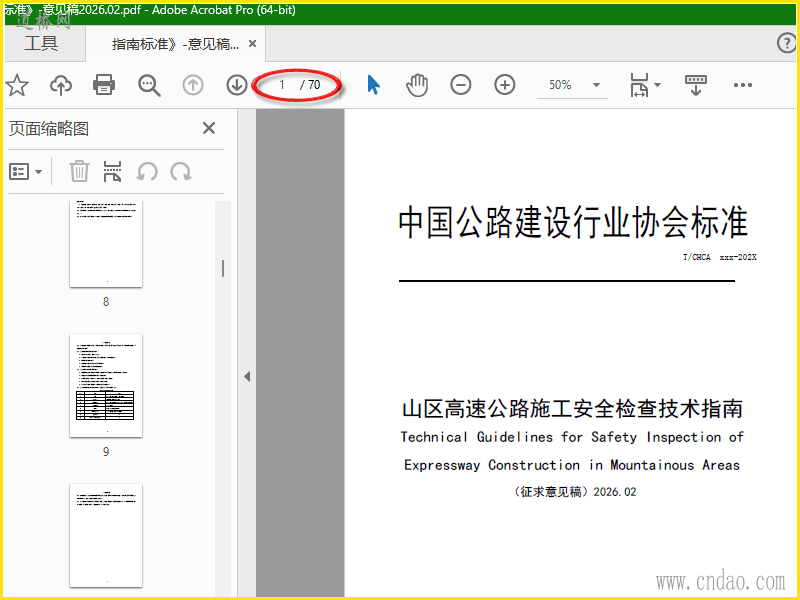The height and width of the screenshot is (600, 800).
Task: Click the thumbnail panel scrollbar
Action: click(x=222, y=268)
